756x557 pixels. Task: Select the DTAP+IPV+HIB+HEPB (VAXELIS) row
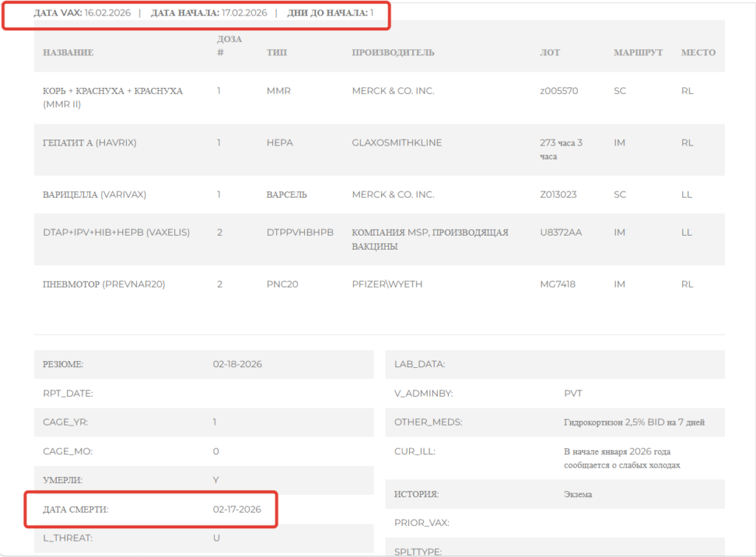click(379, 239)
